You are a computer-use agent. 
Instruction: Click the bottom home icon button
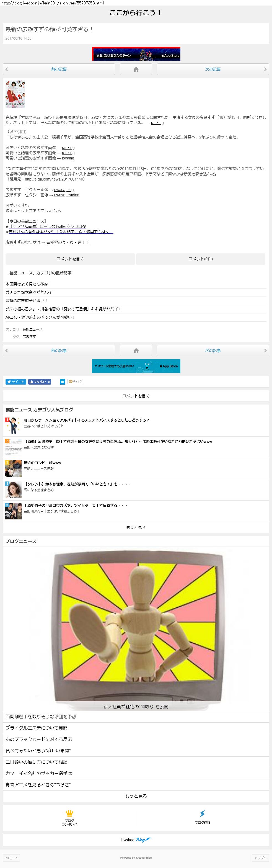click(136, 351)
